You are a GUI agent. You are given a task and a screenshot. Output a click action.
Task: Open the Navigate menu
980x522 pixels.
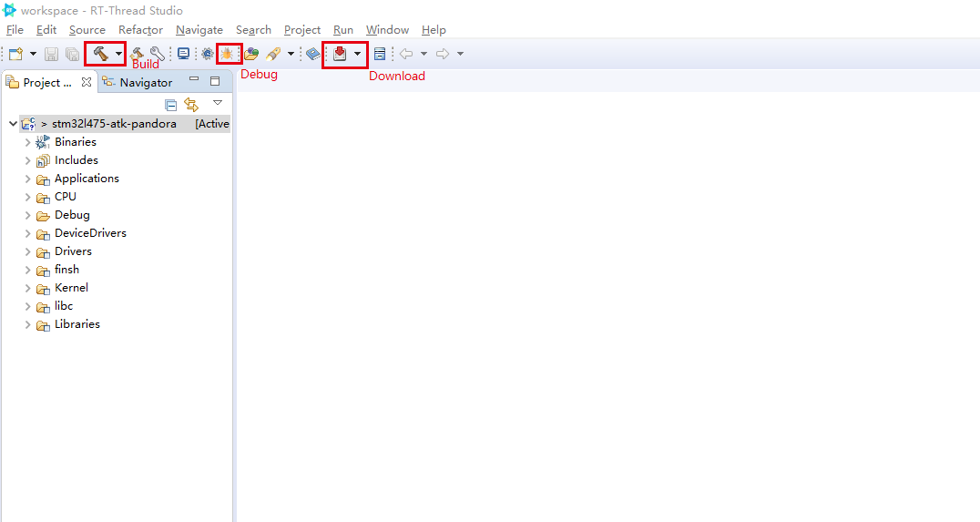tap(199, 30)
